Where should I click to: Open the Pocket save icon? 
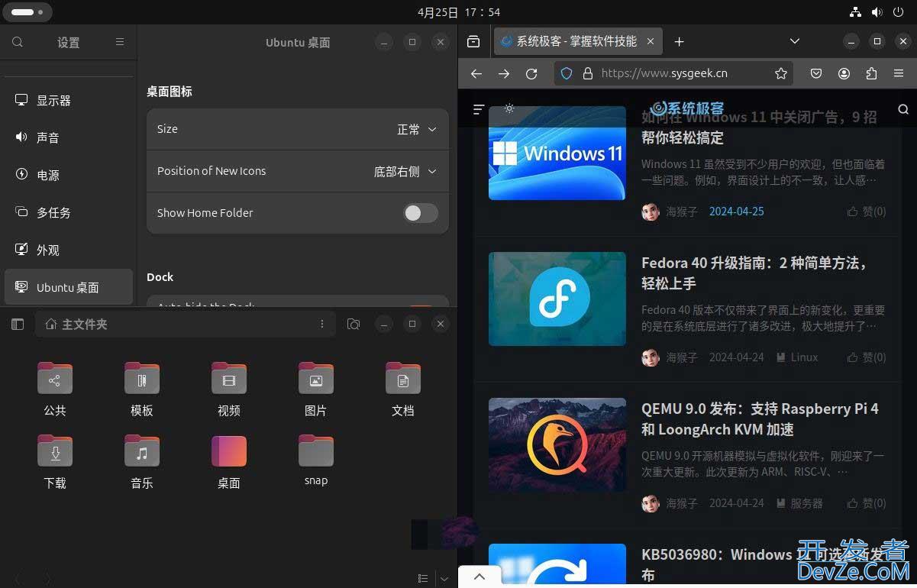[x=816, y=73]
